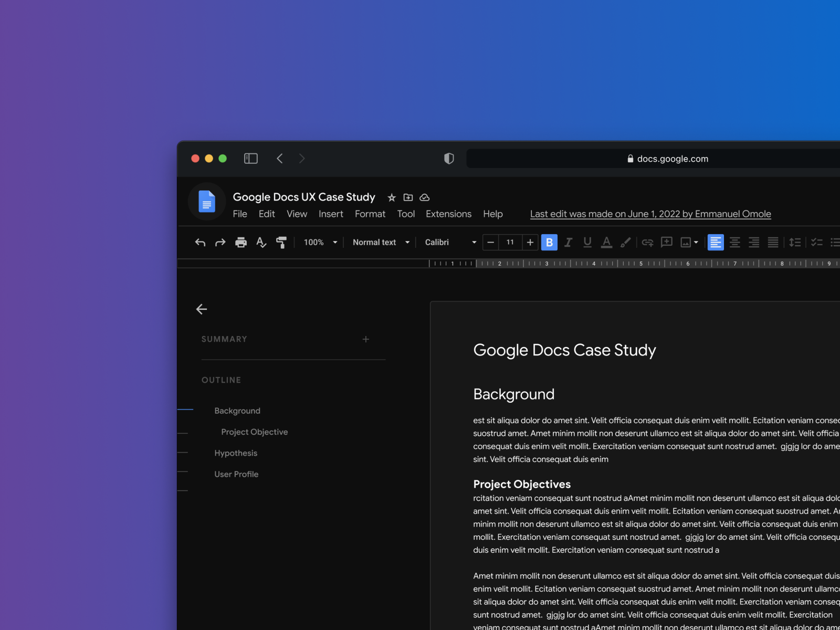Click the Undo arrow icon
Screen dimensions: 840x630
point(200,242)
